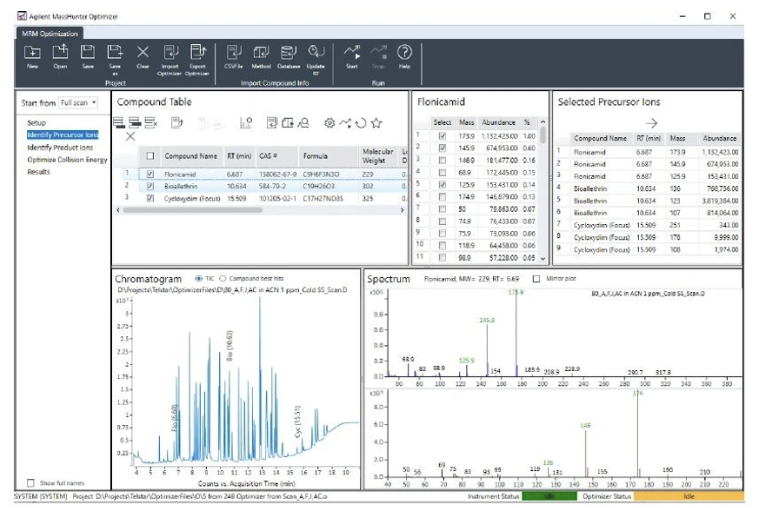Check the mass 146.9 Select checkbox
The width and height of the screenshot is (758, 508).
coord(442,160)
